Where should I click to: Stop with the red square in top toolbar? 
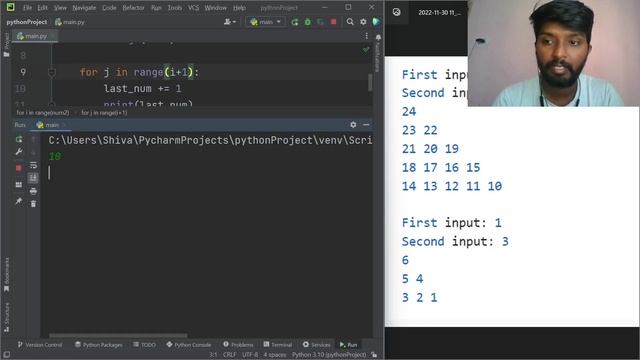click(x=333, y=22)
